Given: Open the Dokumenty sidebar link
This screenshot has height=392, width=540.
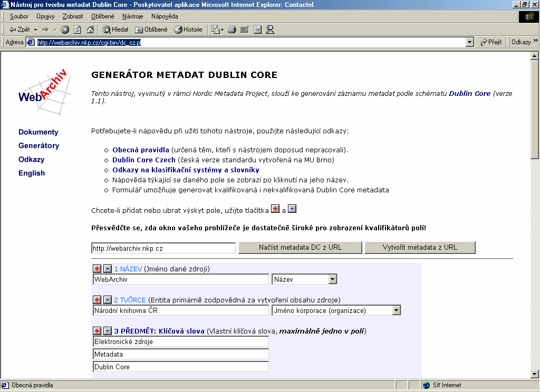Looking at the screenshot, I should tap(38, 132).
